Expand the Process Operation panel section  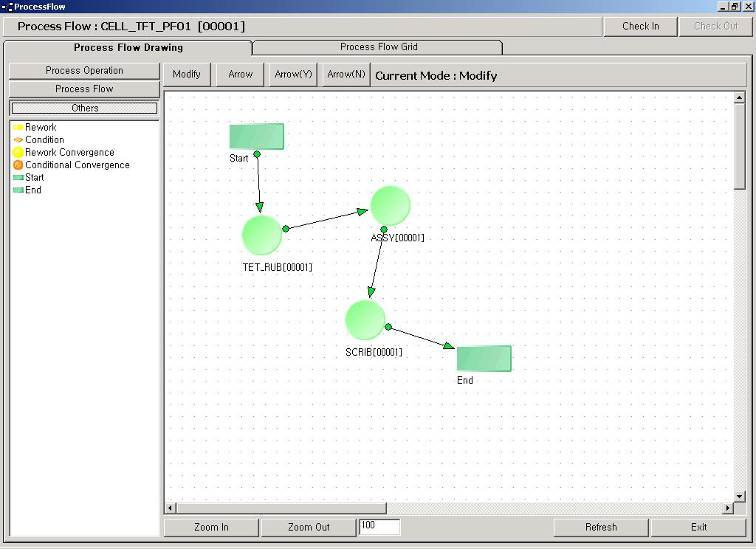(84, 71)
